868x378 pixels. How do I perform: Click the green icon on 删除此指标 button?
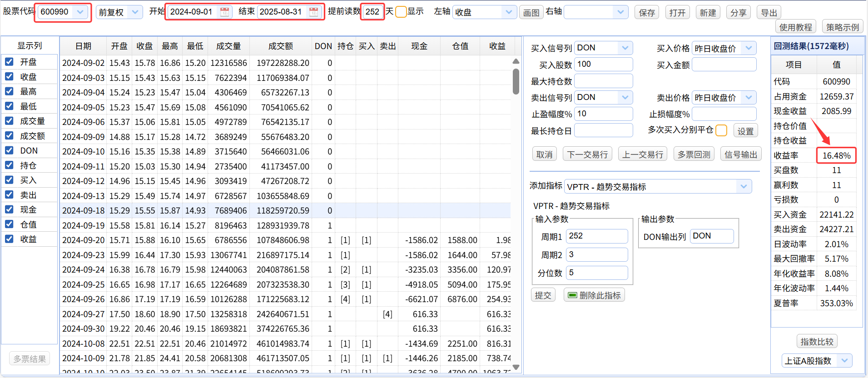point(572,295)
